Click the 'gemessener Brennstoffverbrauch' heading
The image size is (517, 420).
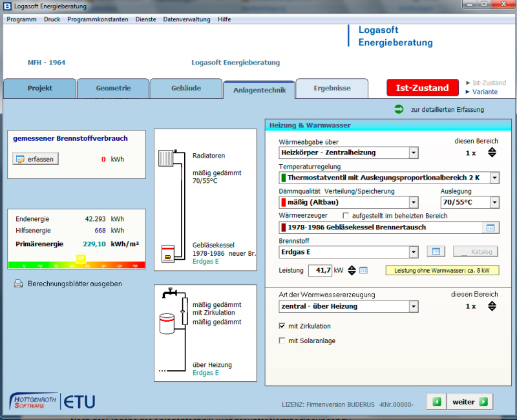70,138
